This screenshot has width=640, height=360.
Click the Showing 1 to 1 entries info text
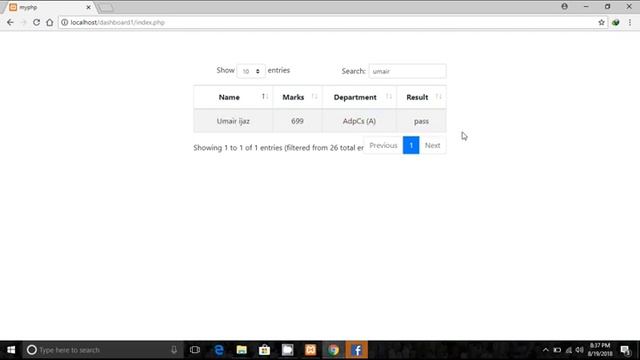click(278, 148)
